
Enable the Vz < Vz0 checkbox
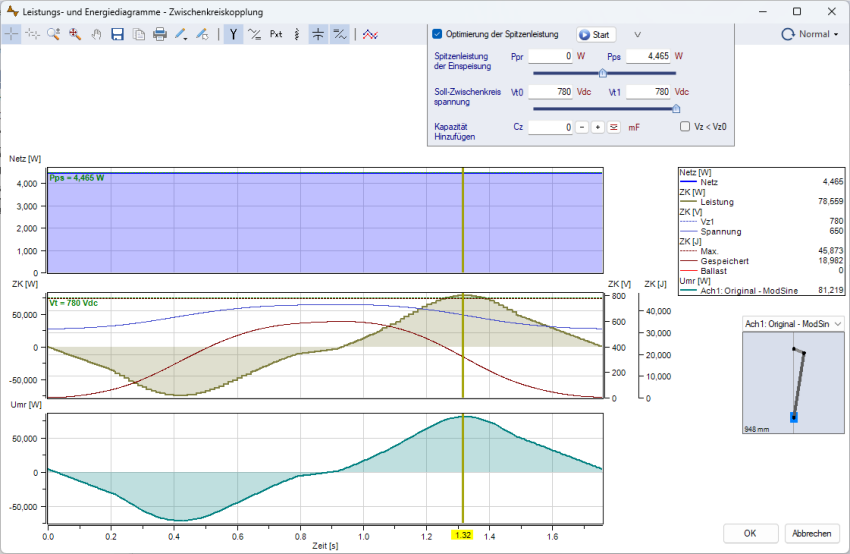[x=685, y=127]
